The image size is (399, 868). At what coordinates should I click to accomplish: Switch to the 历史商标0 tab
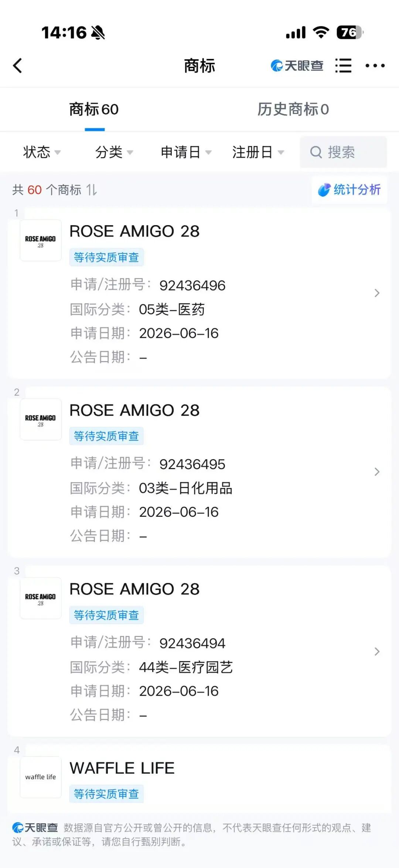293,109
